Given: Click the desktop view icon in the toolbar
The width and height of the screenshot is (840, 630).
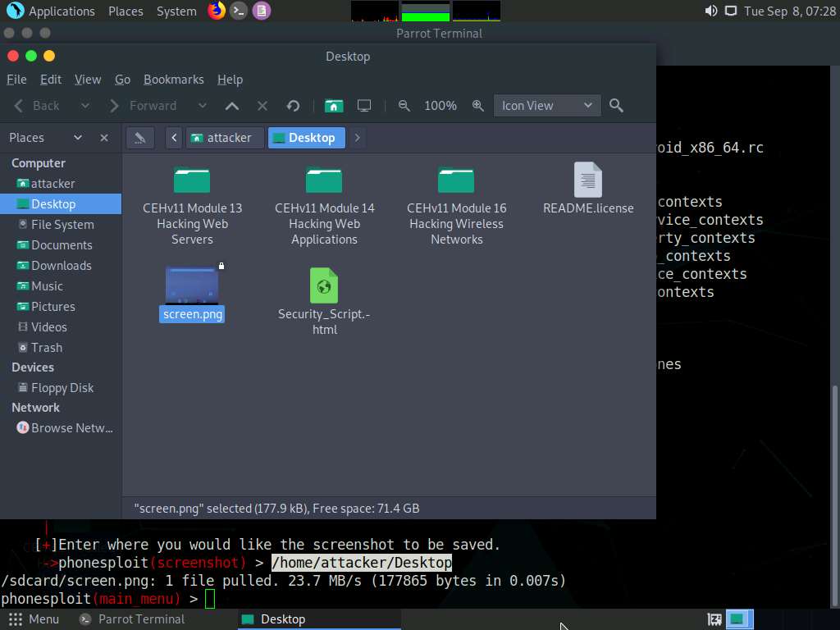Looking at the screenshot, I should [x=363, y=105].
